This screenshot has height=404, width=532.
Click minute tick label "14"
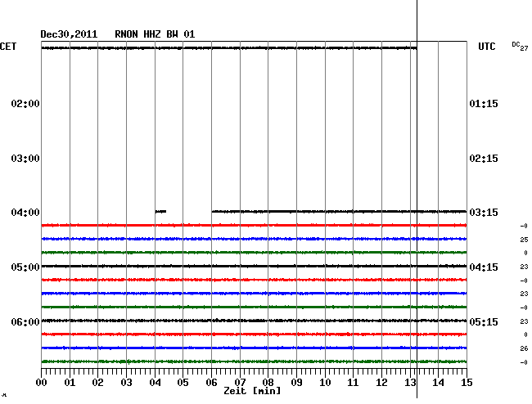coord(439,383)
